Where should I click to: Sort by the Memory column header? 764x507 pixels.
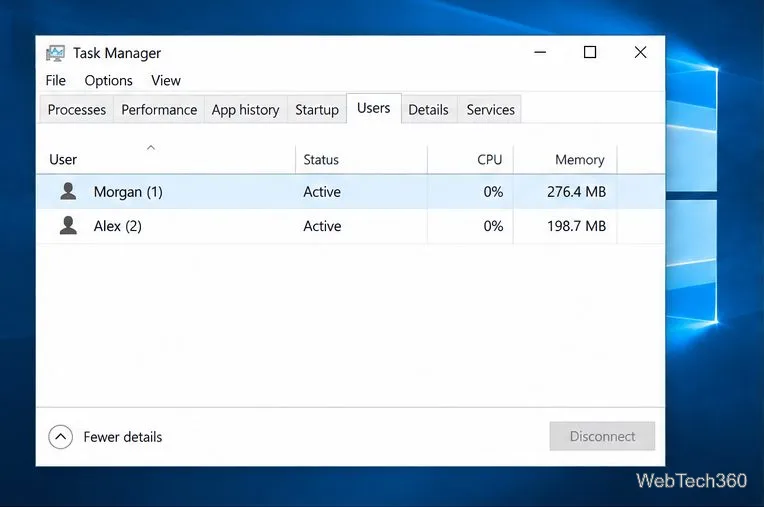pos(565,159)
